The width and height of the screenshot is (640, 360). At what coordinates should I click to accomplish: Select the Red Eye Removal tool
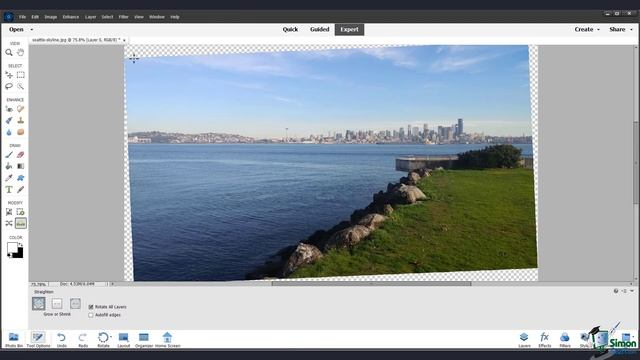[x=9, y=109]
